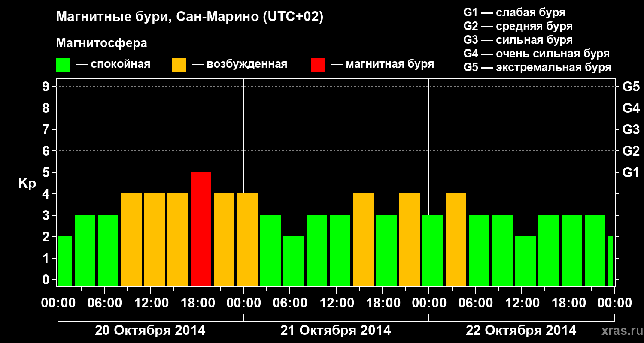Click the 'G5' label on the right axis

(631, 87)
